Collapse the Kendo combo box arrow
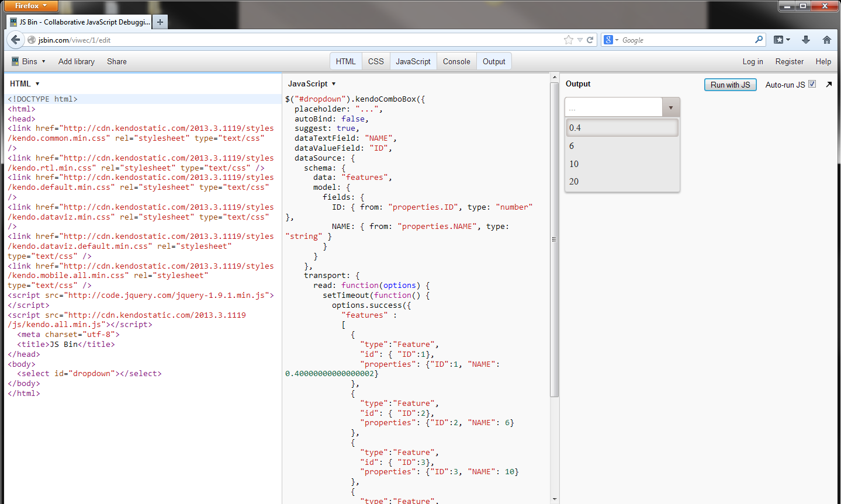This screenshot has height=504, width=841. [x=670, y=107]
